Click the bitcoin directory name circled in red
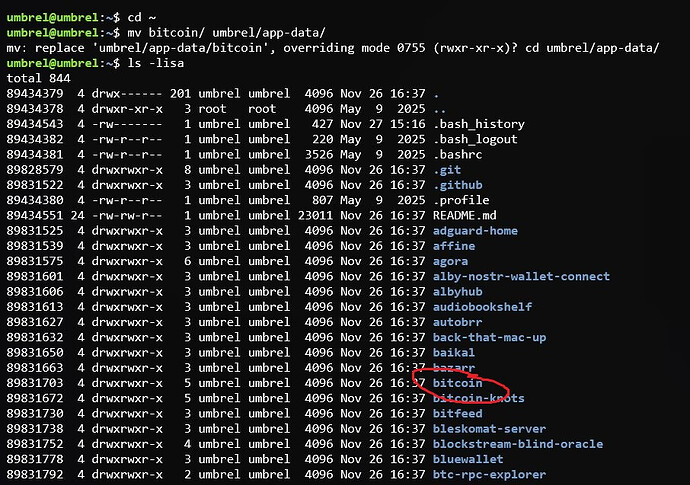The image size is (690, 485). click(x=457, y=383)
